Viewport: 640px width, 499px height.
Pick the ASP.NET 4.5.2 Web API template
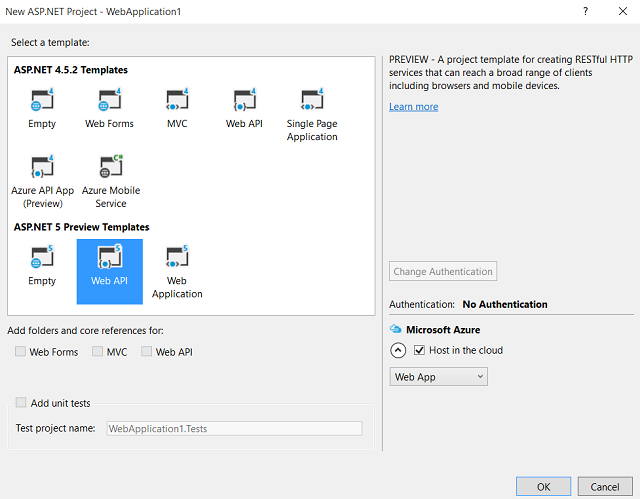244,109
